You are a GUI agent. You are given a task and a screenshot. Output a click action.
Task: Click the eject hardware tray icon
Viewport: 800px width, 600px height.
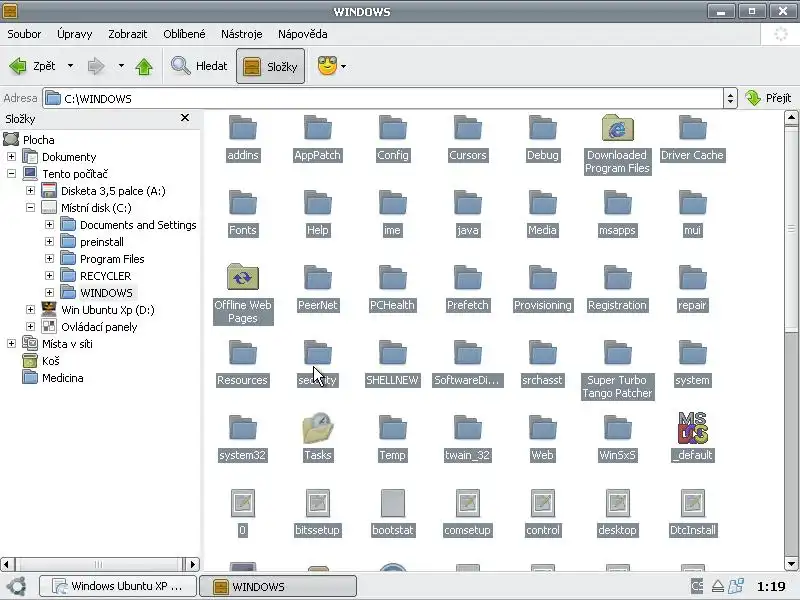coord(717,586)
